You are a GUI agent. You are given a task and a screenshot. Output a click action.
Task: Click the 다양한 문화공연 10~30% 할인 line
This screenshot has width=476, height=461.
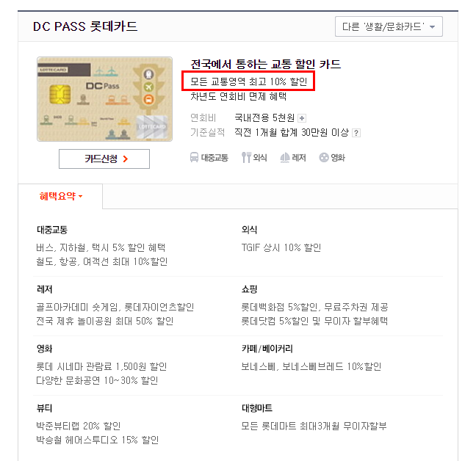click(97, 380)
